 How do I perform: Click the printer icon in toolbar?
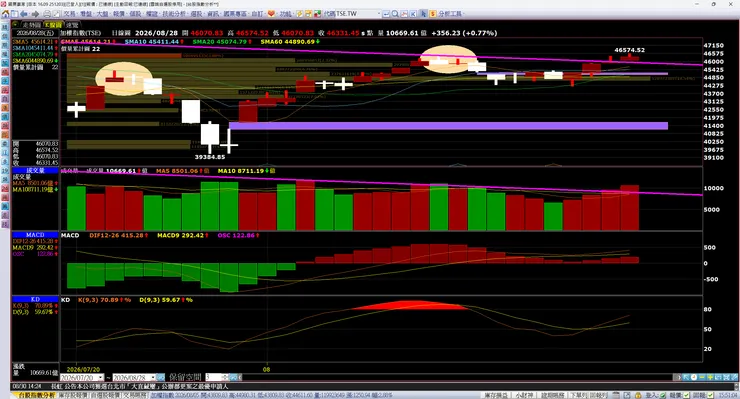click(47, 14)
